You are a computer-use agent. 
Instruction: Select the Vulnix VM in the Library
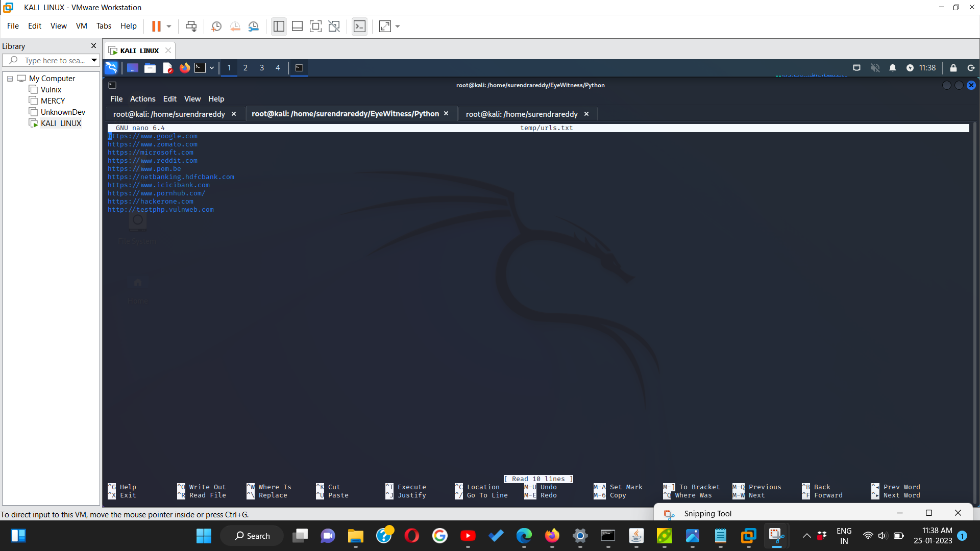point(51,89)
